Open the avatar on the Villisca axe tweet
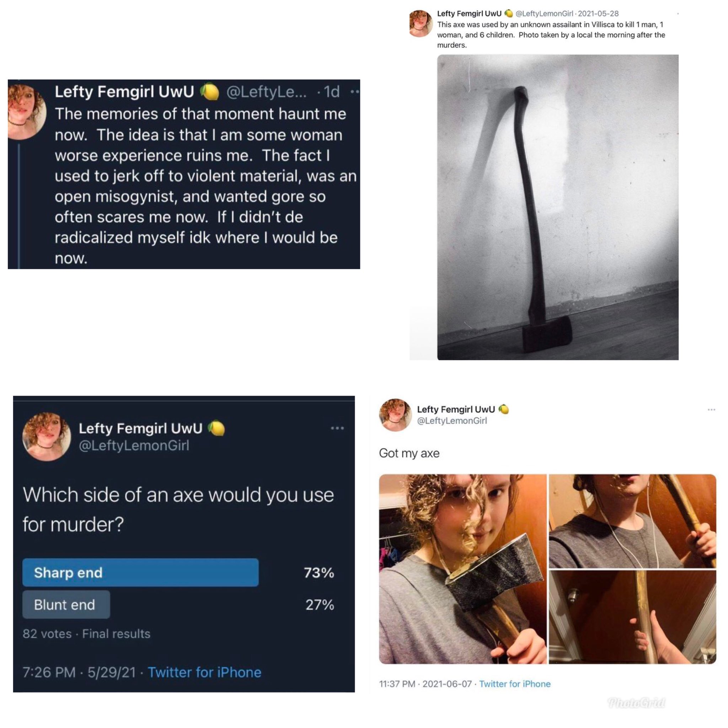Image resolution: width=728 pixels, height=728 pixels. coord(421,23)
